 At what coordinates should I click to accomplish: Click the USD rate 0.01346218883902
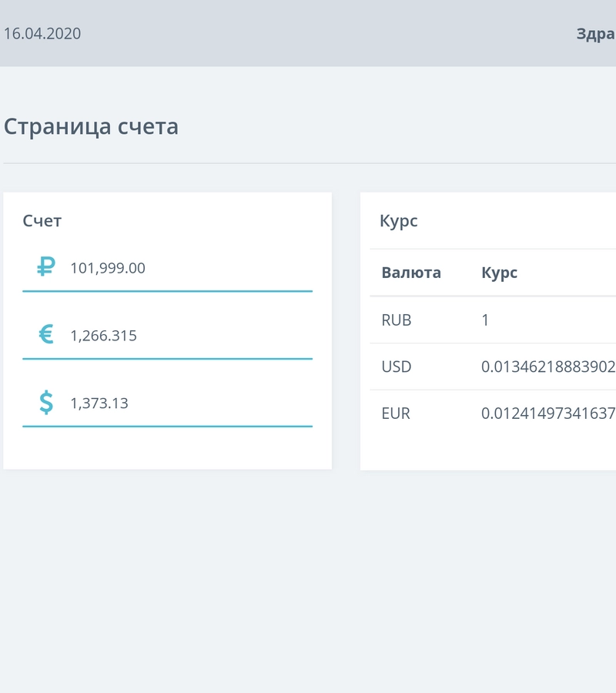548,367
